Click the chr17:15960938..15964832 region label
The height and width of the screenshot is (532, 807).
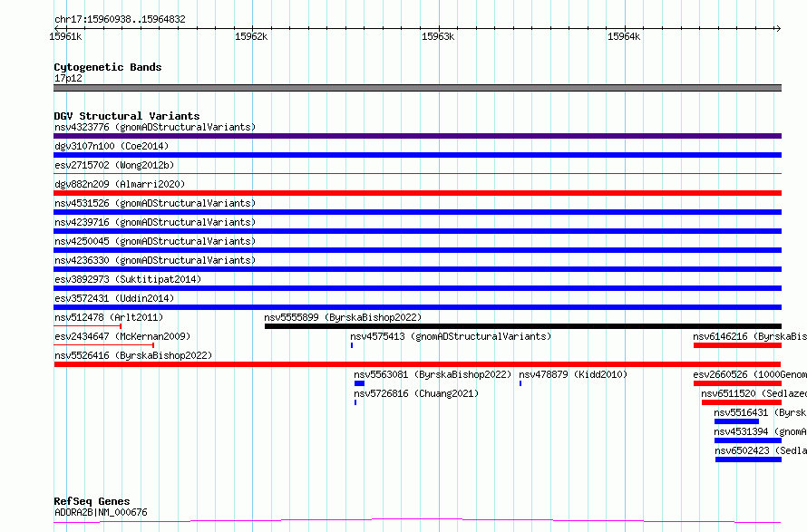(120, 19)
